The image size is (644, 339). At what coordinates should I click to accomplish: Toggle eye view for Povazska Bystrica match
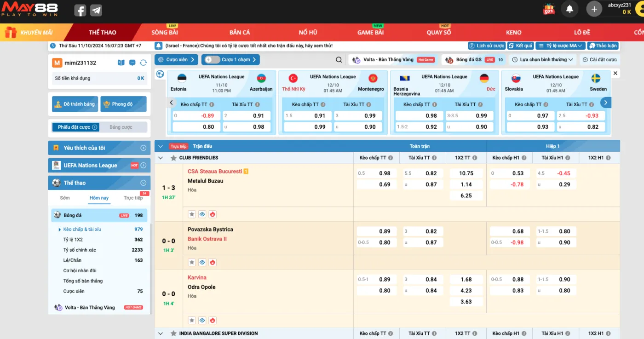pyautogui.click(x=202, y=262)
